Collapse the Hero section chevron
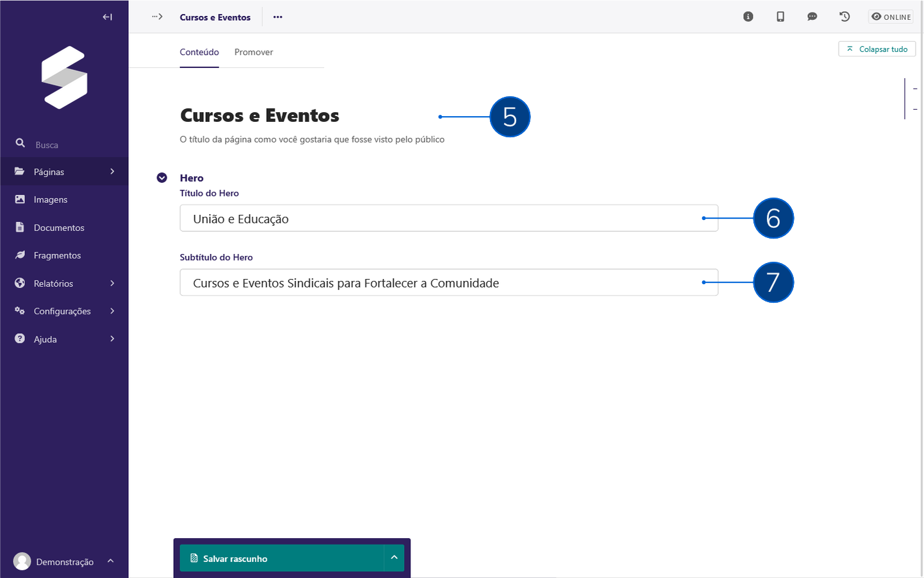924x578 pixels. click(161, 177)
